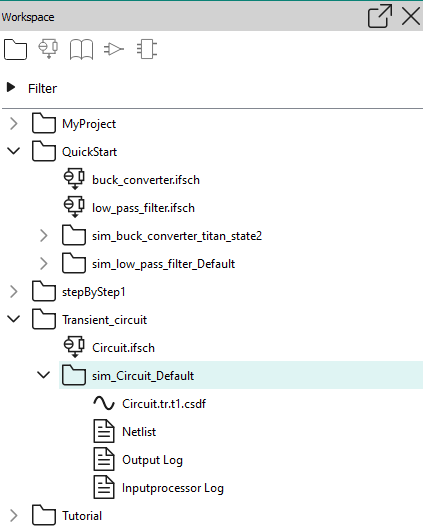Click the buffer gate symbol icon
This screenshot has width=423, height=529.
pyautogui.click(x=114, y=49)
